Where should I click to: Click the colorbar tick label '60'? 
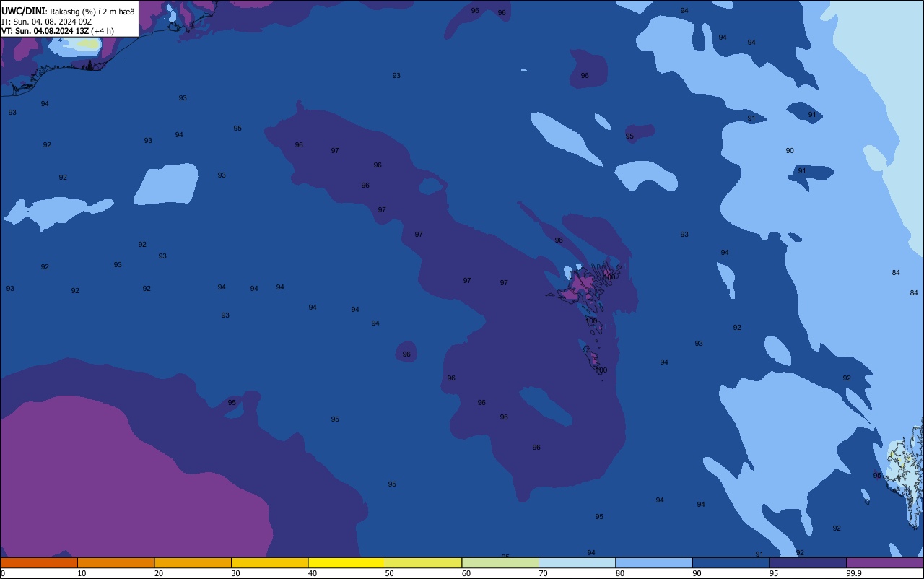466,573
